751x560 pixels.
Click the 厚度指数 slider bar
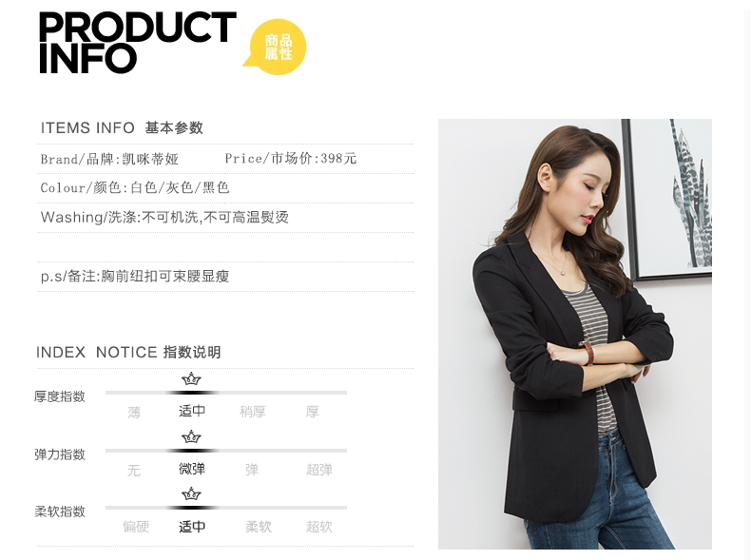coord(226,393)
